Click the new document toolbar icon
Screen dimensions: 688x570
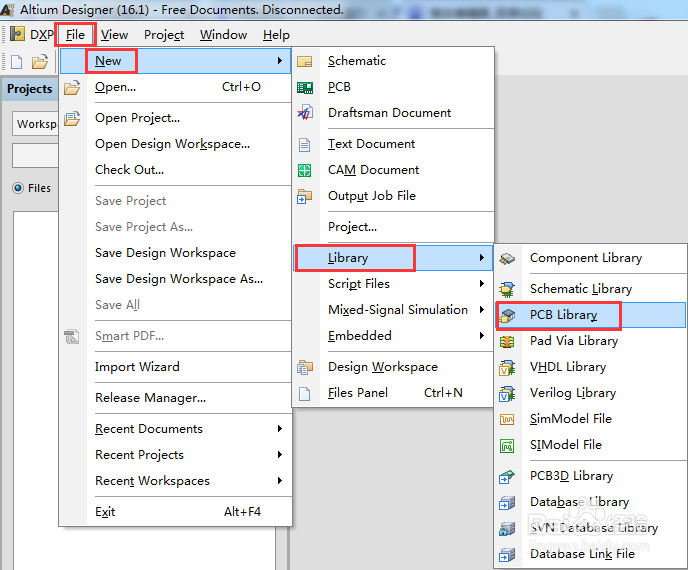tap(17, 62)
